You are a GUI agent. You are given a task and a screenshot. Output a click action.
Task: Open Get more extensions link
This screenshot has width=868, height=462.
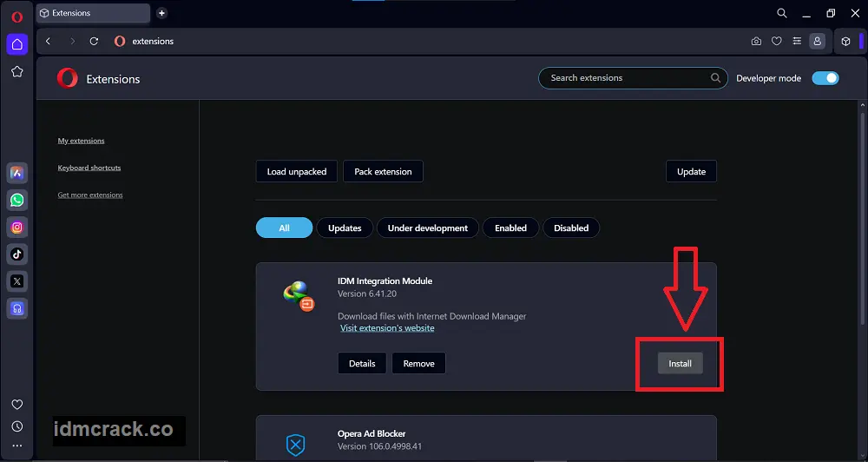pyautogui.click(x=90, y=195)
